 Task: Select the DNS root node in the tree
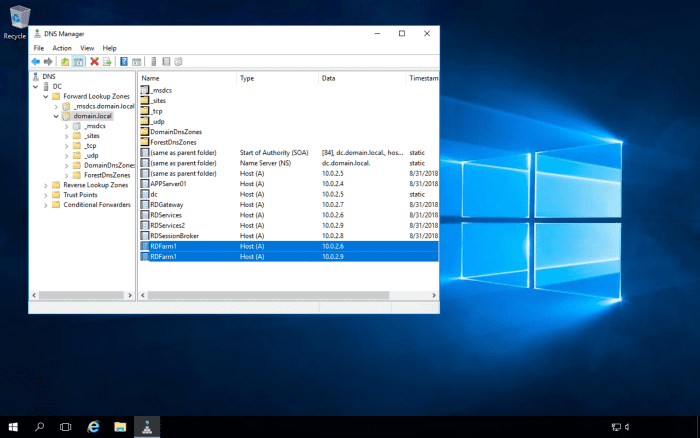[49, 76]
